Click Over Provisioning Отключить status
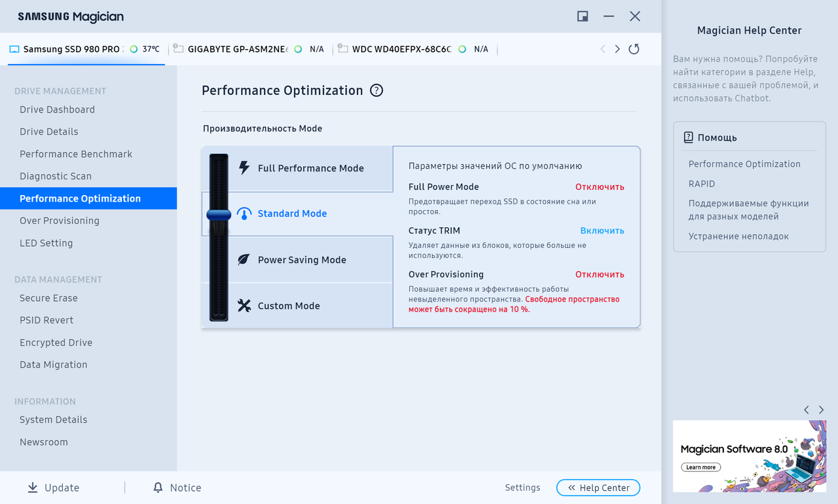Image resolution: width=838 pixels, height=504 pixels. [600, 274]
